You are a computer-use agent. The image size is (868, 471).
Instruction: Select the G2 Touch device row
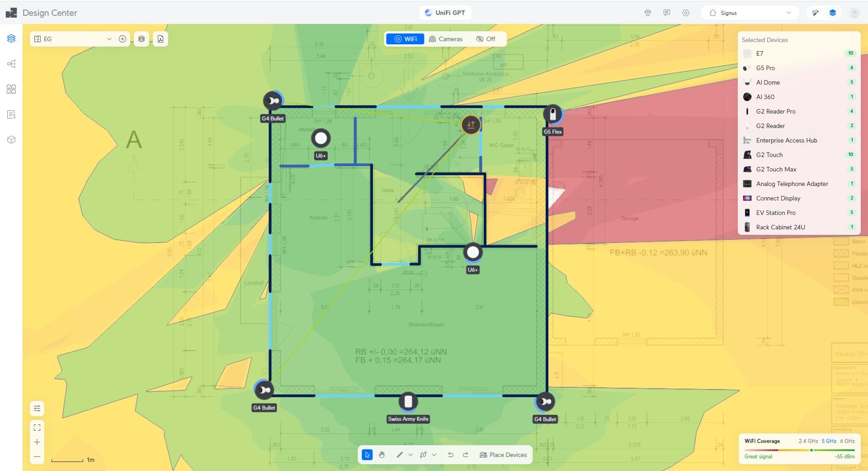[x=799, y=155]
